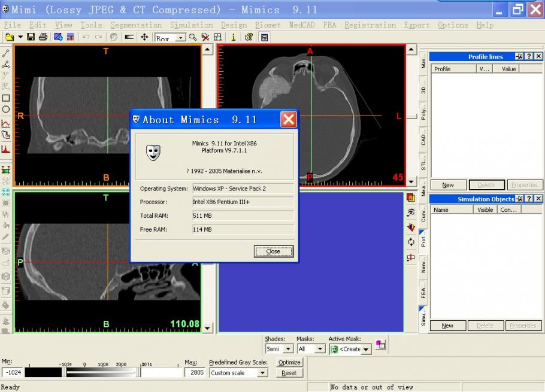Viewport: 545px width, 392px height.
Task: Click the yellow information 'i' icon
Action: point(234,38)
